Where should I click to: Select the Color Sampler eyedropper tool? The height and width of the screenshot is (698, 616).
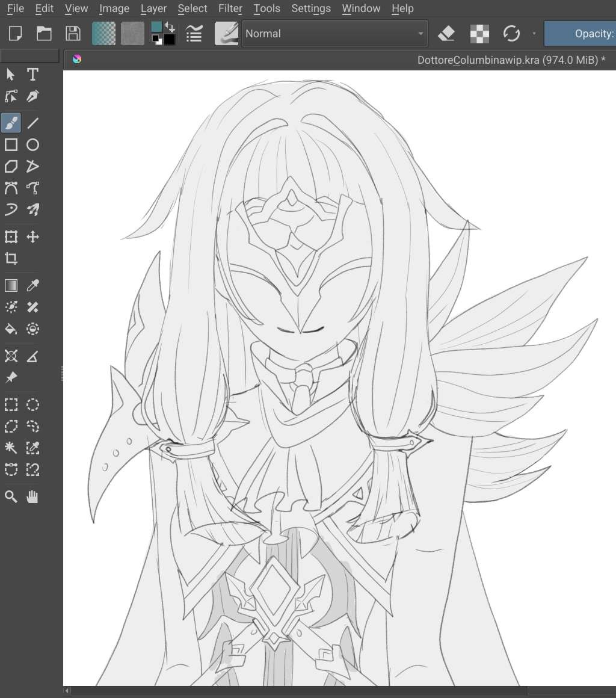32,285
